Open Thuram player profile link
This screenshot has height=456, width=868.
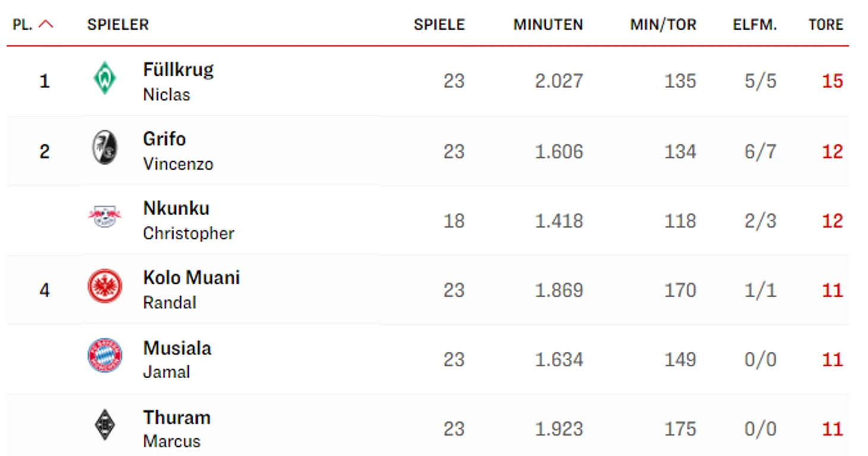click(x=177, y=417)
